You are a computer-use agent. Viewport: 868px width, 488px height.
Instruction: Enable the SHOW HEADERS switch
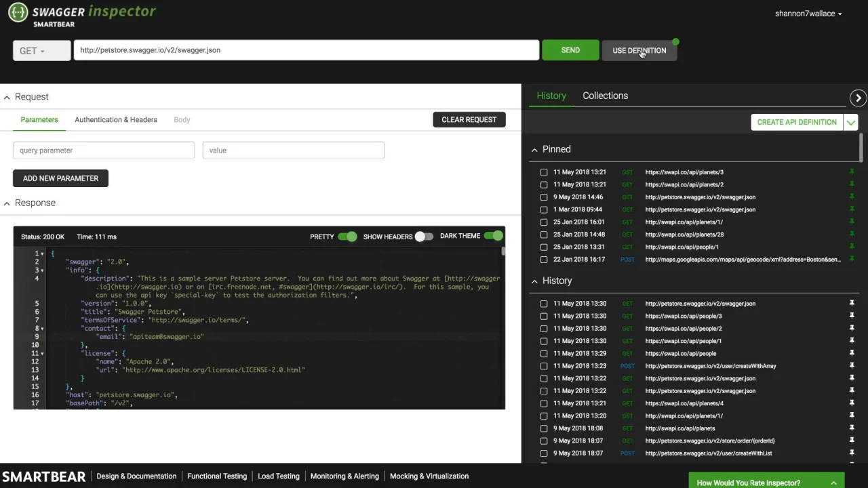[x=424, y=237]
